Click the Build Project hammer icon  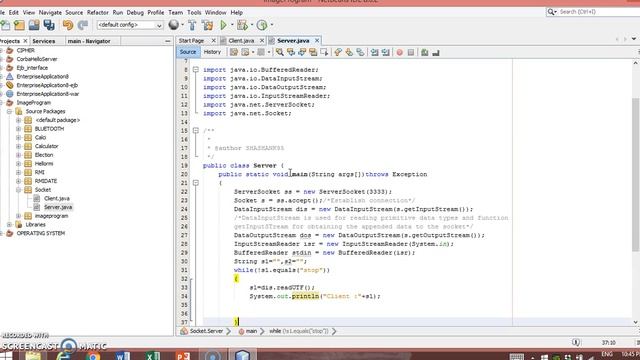pos(192,25)
